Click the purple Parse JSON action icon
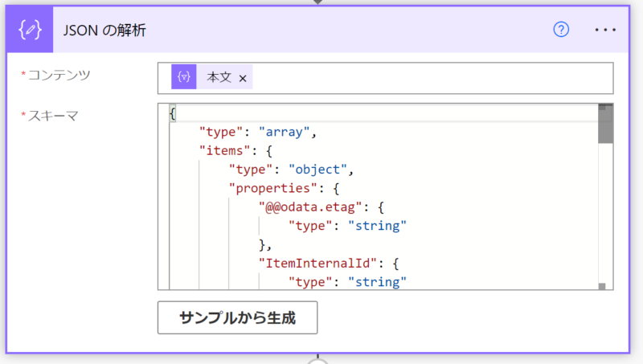The image size is (643, 364). pyautogui.click(x=29, y=30)
